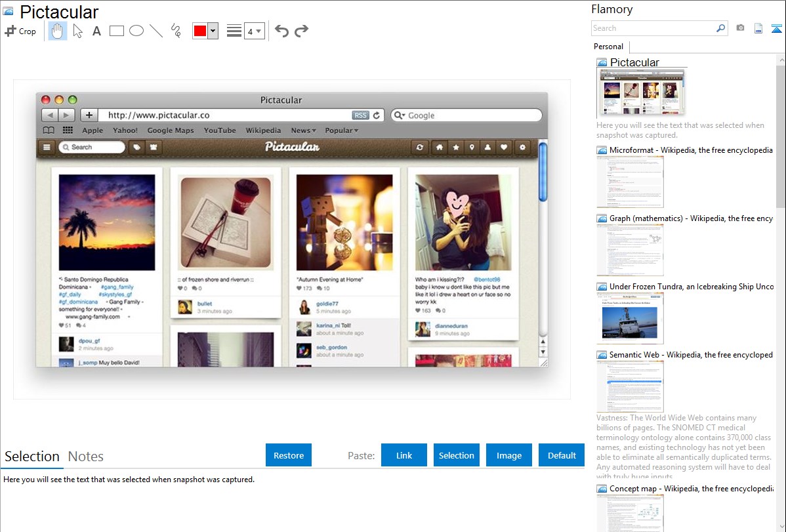Click the camera snapshot icon
Viewport: 786px width, 532px height.
[740, 28]
